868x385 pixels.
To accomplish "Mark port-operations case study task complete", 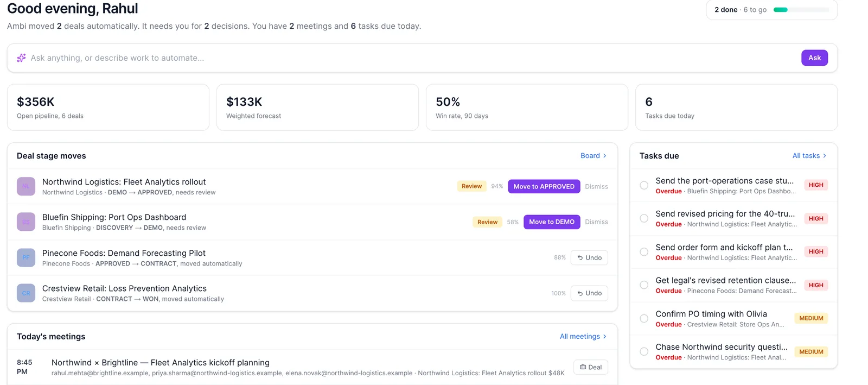I will click(x=644, y=185).
